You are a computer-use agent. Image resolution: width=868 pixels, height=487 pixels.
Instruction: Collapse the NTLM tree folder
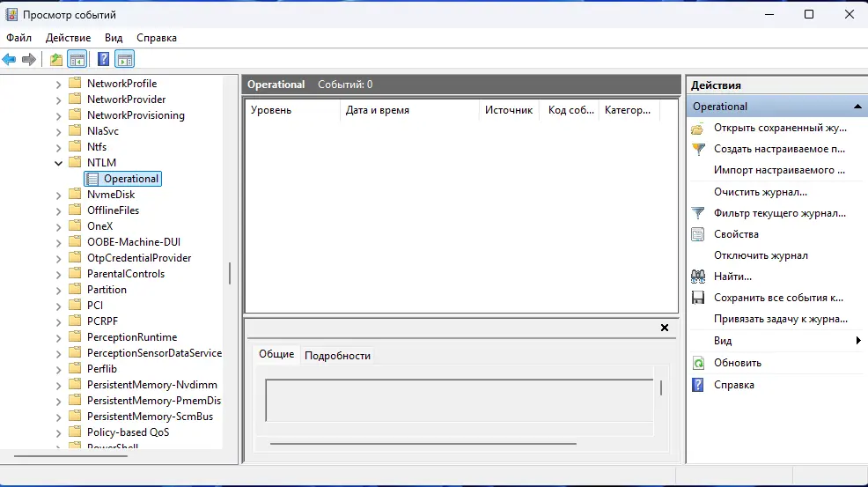59,163
